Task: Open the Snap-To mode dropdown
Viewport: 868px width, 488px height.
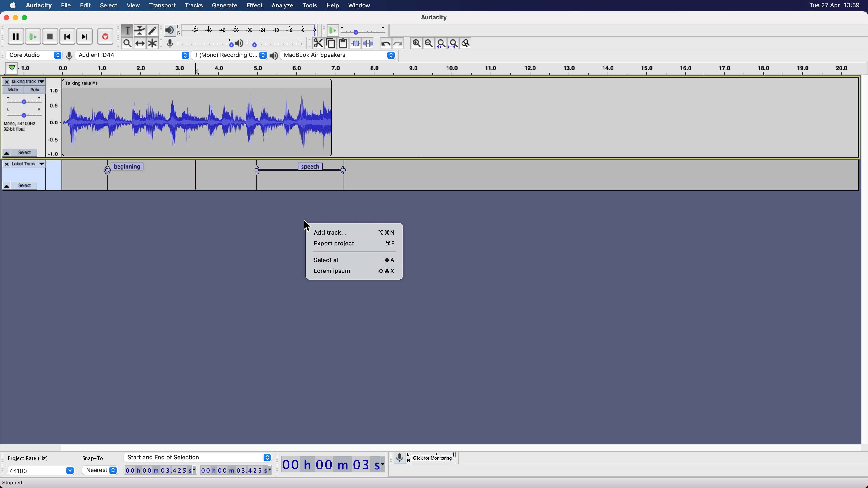Action: tap(100, 470)
